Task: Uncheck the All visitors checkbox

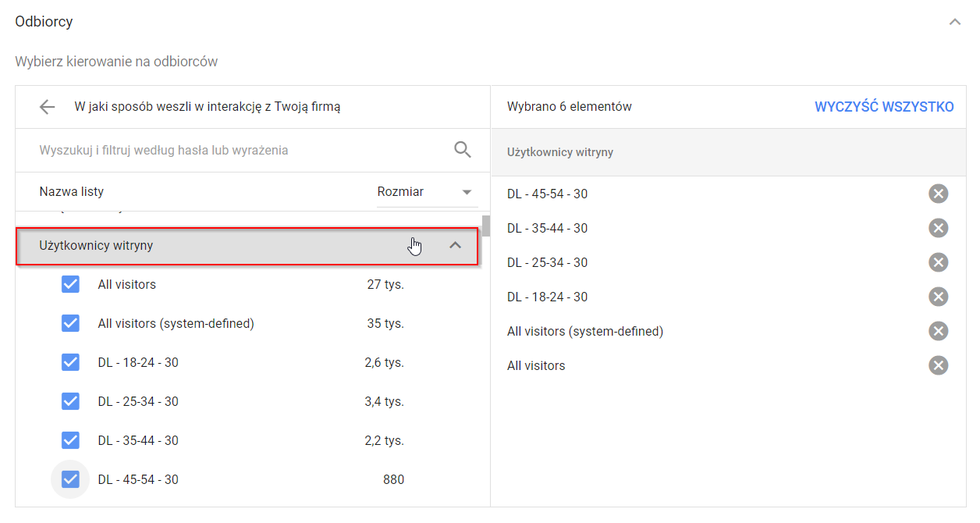Action: pyautogui.click(x=70, y=284)
